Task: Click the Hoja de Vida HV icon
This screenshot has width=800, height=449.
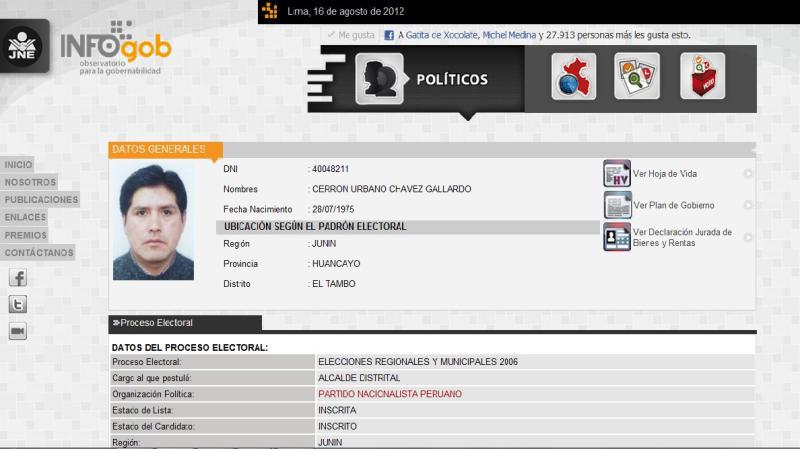Action: 617,173
